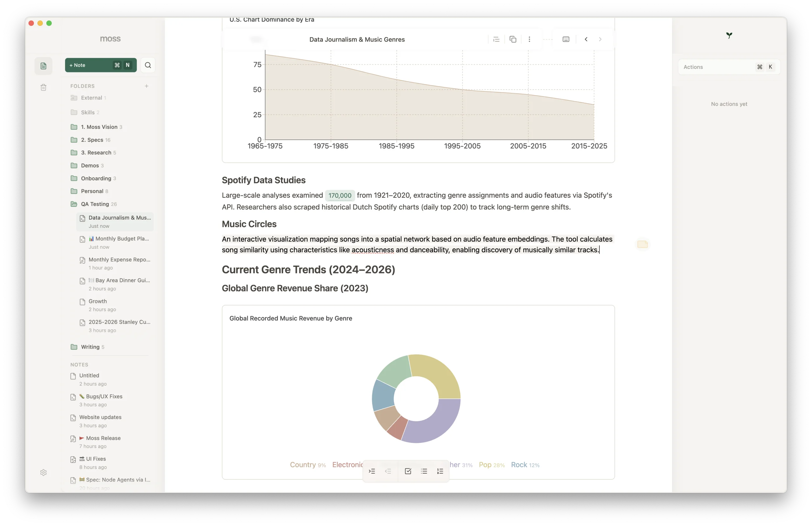The height and width of the screenshot is (526, 812).
Task: Add a new folder with the plus button
Action: [x=147, y=86]
